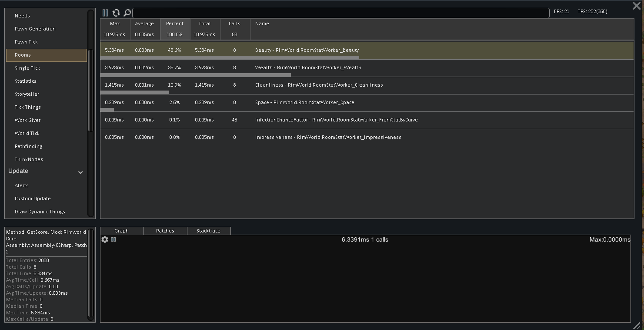The height and width of the screenshot is (330, 644).
Task: Sort by Percent column header
Action: 175,29
